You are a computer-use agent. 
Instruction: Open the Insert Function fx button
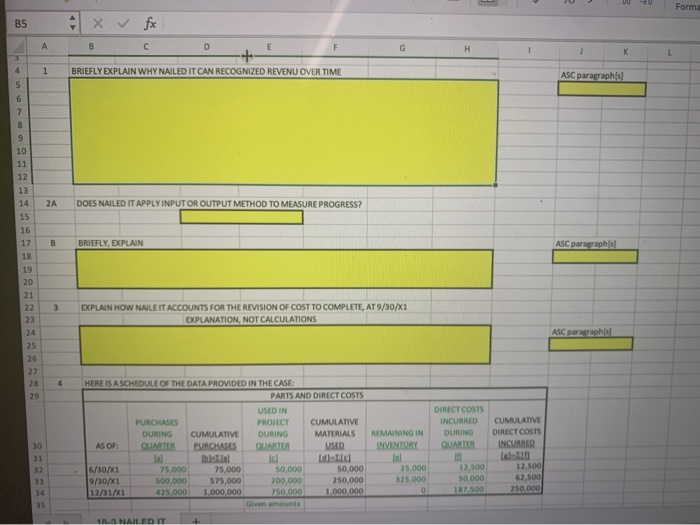(x=150, y=23)
